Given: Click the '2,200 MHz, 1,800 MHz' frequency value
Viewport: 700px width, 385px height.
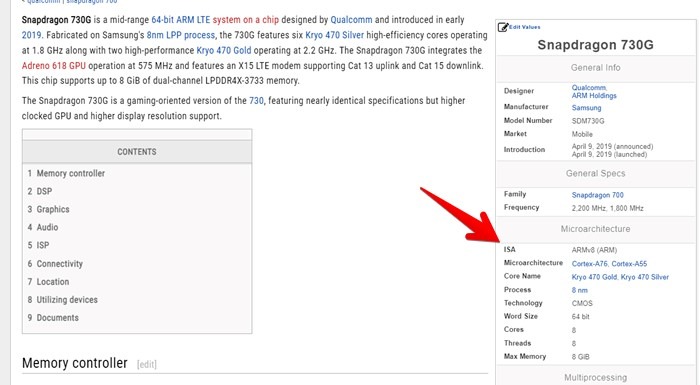Looking at the screenshot, I should pyautogui.click(x=608, y=208).
